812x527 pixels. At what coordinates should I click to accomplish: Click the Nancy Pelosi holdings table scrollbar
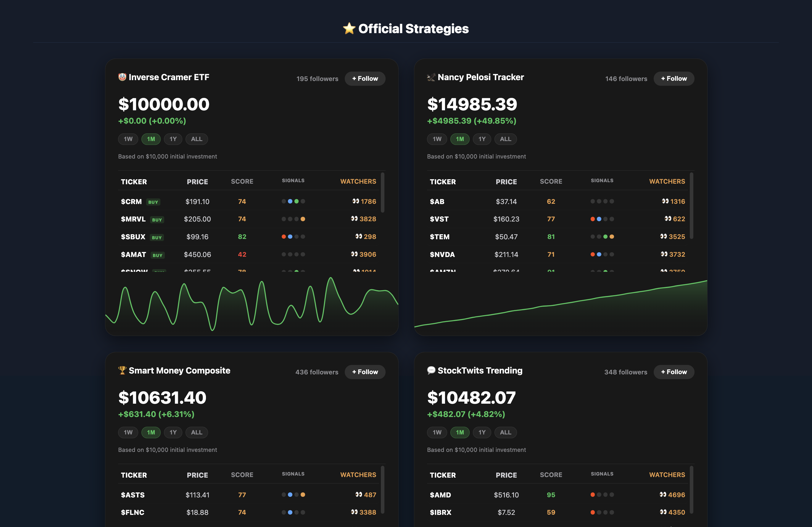[692, 206]
